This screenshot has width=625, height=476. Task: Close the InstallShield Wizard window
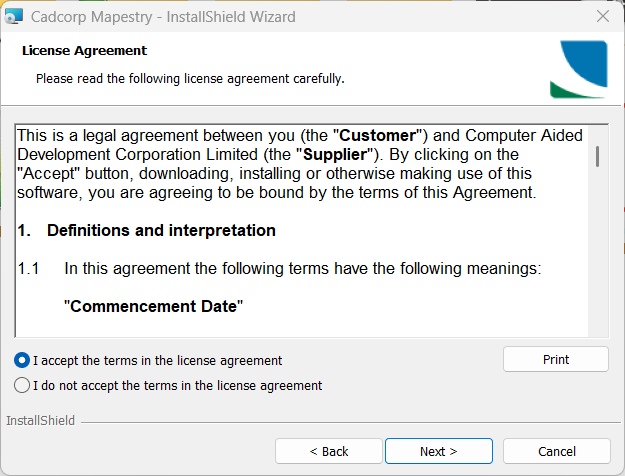[x=603, y=17]
